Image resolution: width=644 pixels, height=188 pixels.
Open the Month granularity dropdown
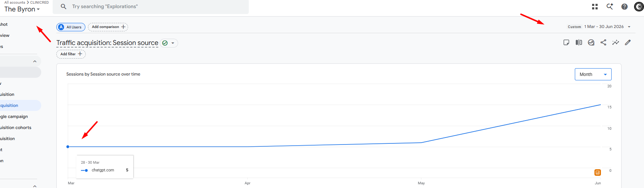[x=593, y=74]
